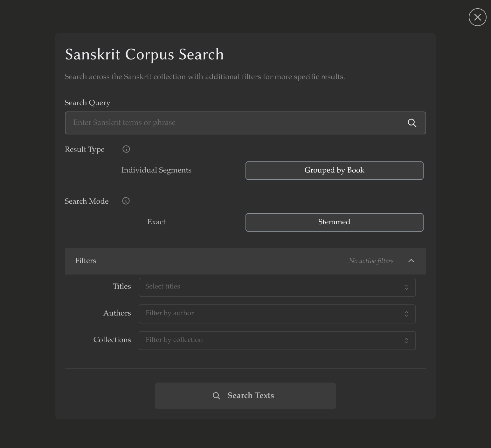
Task: Select Individual Segments result type
Action: (156, 170)
